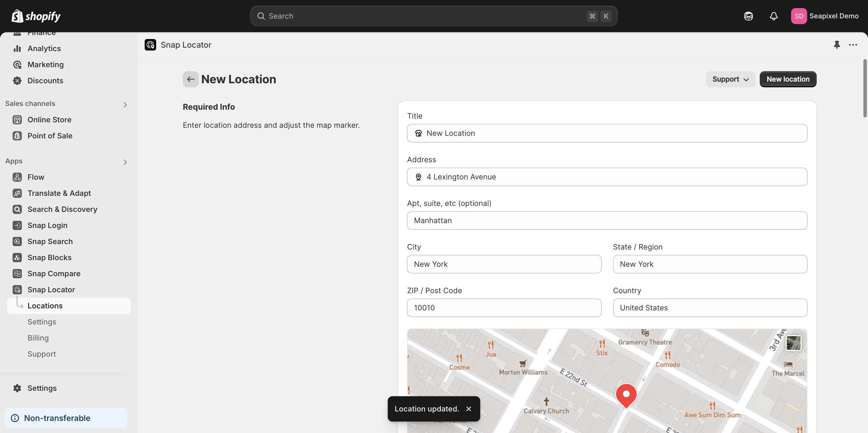The height and width of the screenshot is (433, 868).
Task: Dismiss the Location updated toast
Action: [468, 409]
